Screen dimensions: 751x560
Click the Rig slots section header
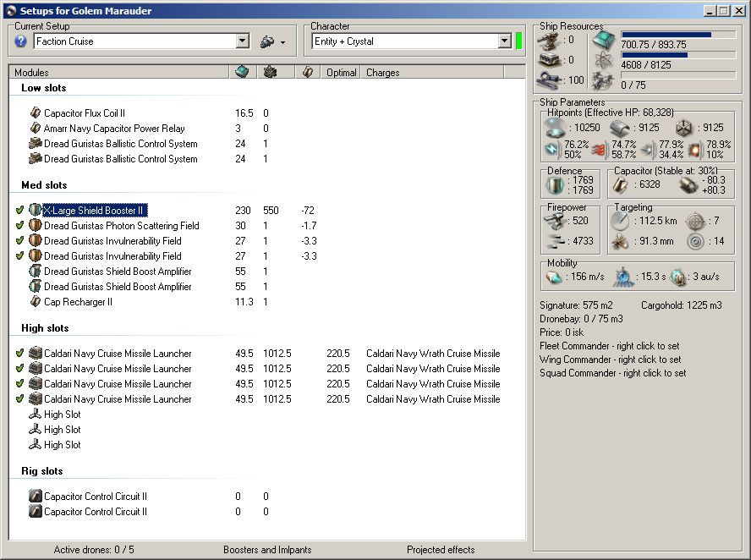click(42, 471)
